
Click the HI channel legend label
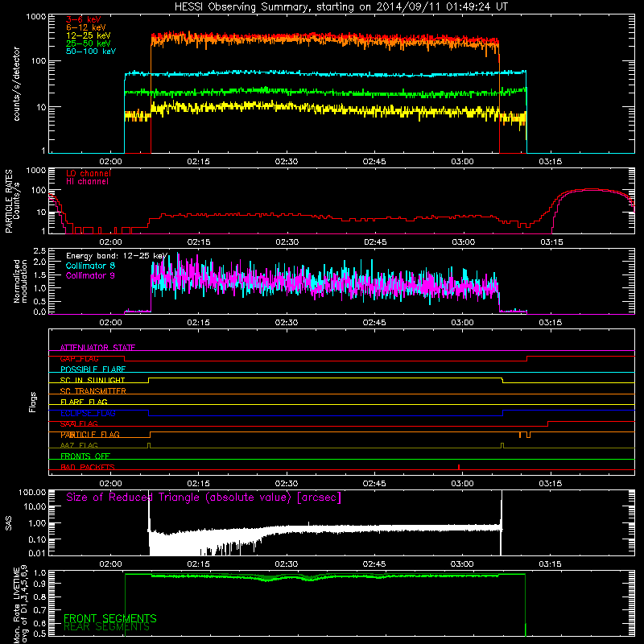[88, 181]
